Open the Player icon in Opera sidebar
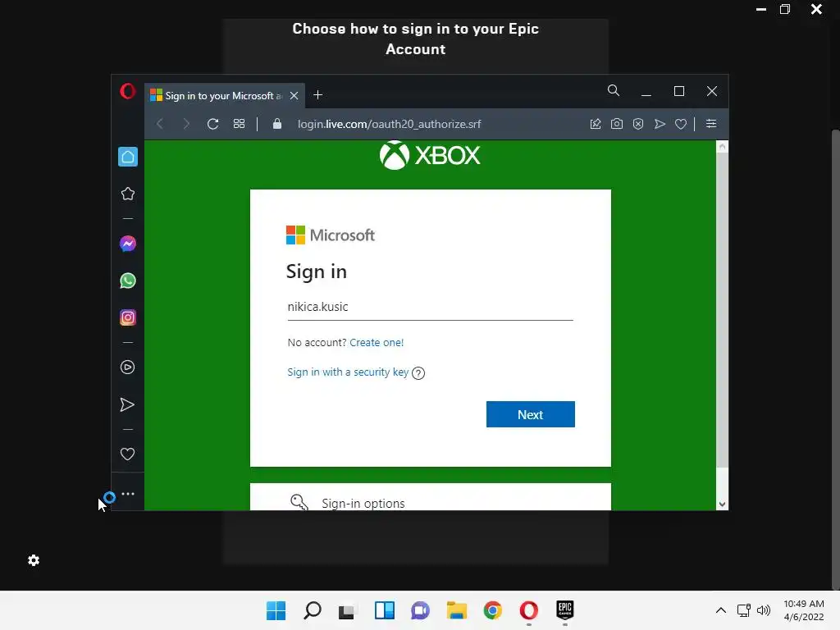Viewport: 840px width, 630px height. coord(127,367)
